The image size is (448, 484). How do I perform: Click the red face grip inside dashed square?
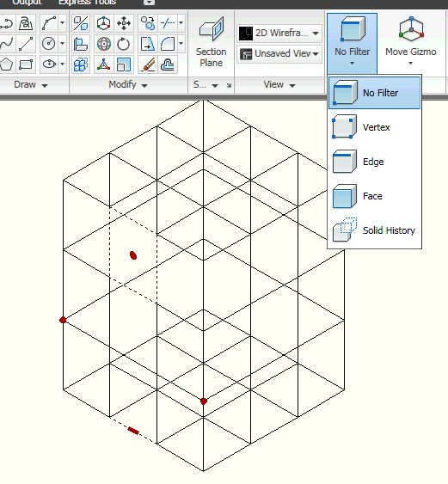pos(133,255)
